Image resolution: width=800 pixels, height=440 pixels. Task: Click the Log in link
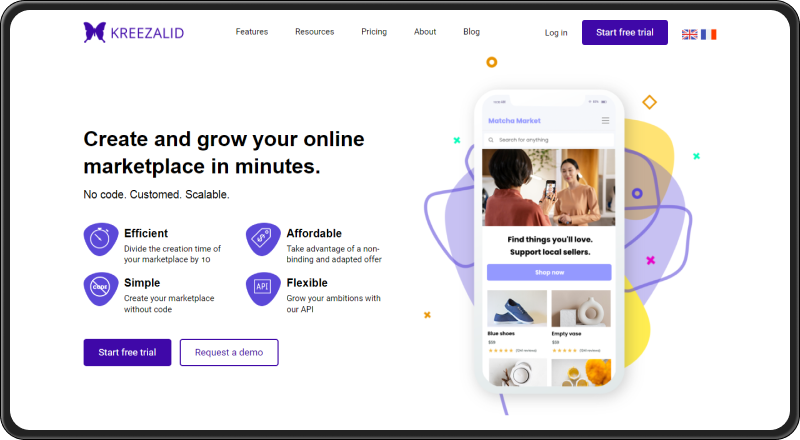click(556, 33)
